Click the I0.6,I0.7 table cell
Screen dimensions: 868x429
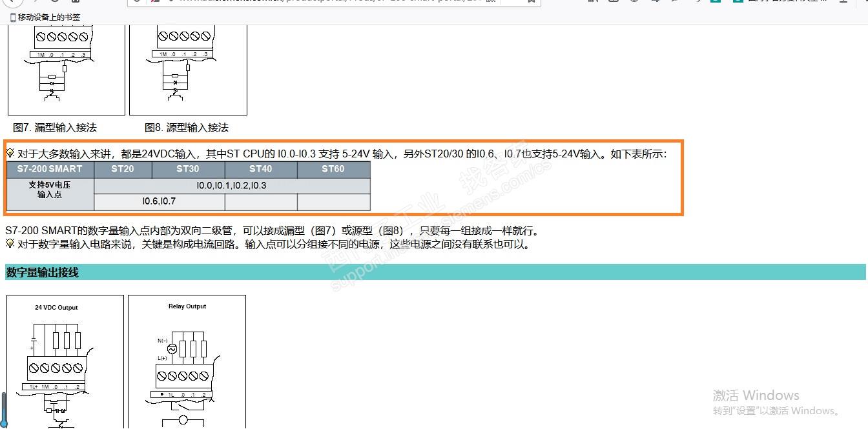point(159,201)
